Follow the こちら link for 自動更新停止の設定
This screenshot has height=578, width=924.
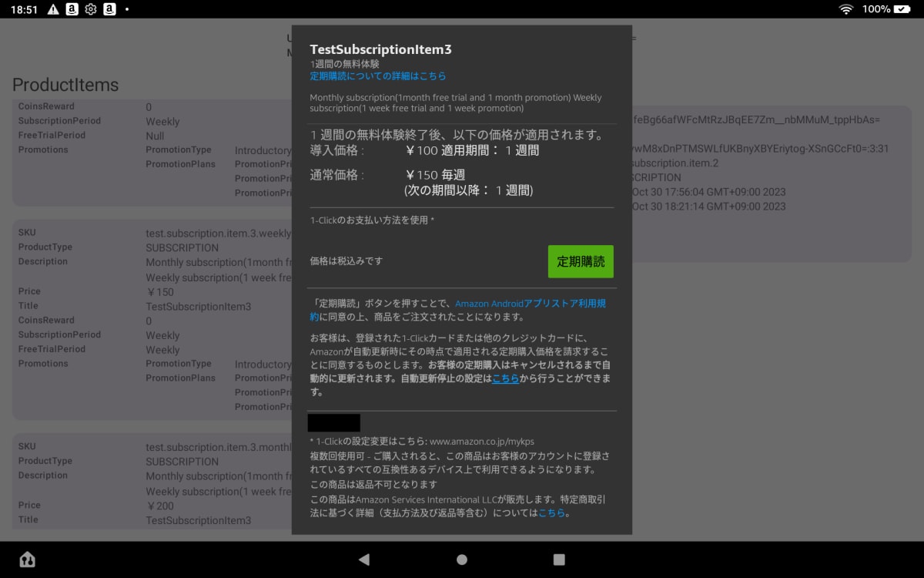506,378
